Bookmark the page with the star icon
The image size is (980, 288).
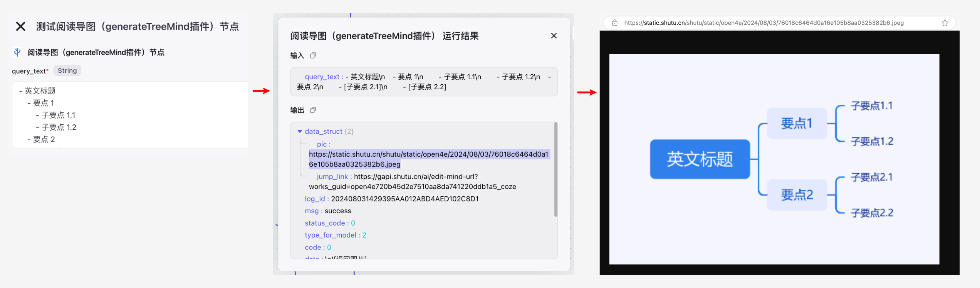(945, 23)
